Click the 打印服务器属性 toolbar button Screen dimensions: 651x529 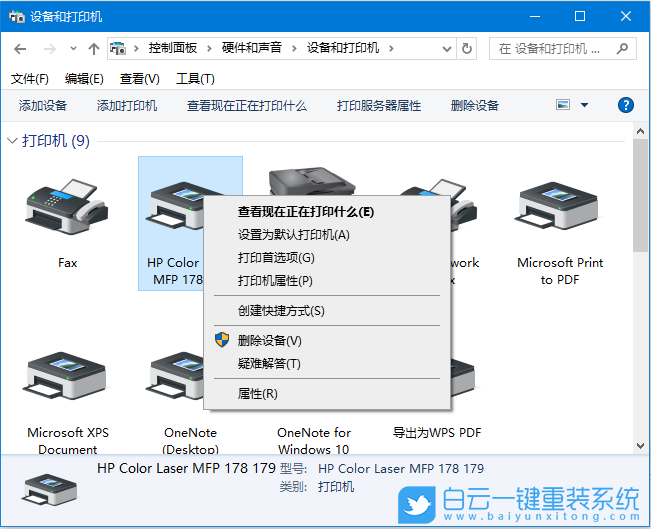pyautogui.click(x=379, y=105)
